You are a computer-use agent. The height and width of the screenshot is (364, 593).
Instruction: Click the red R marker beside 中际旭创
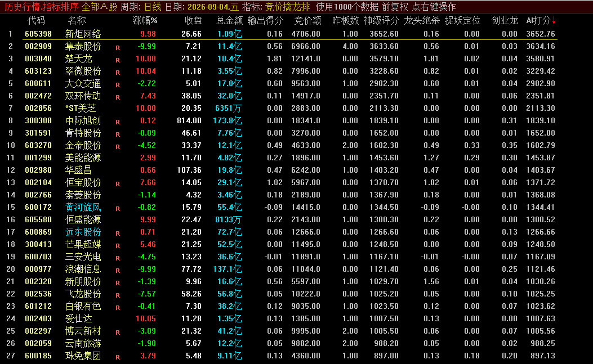tap(118, 122)
